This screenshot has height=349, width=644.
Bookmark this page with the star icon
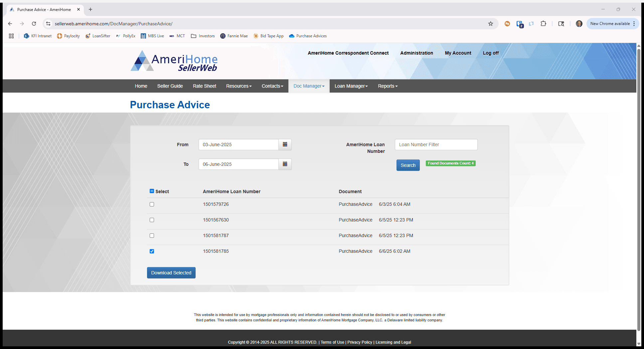pyautogui.click(x=491, y=24)
